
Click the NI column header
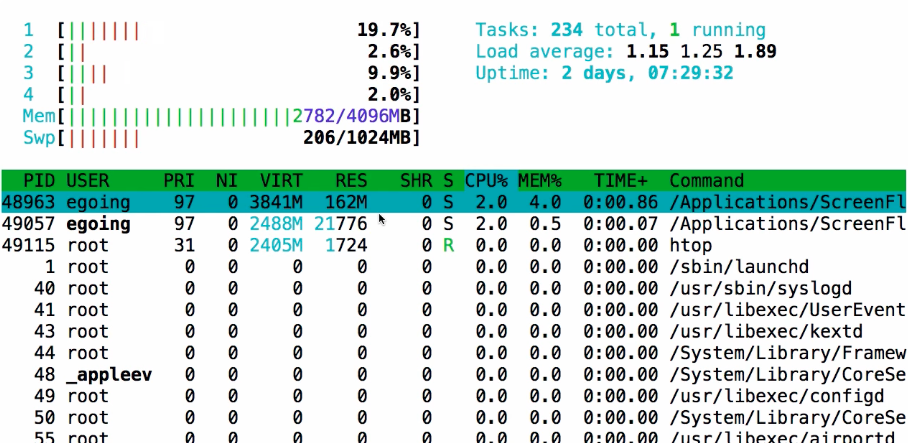click(x=226, y=181)
